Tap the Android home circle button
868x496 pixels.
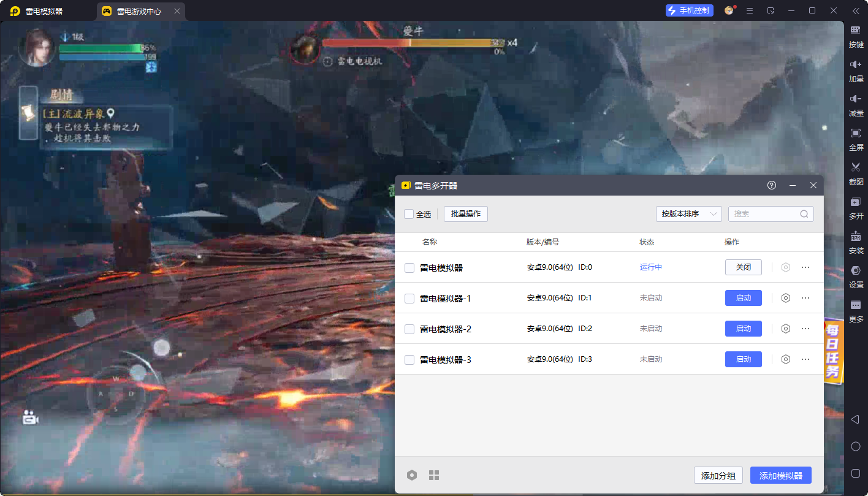(856, 446)
